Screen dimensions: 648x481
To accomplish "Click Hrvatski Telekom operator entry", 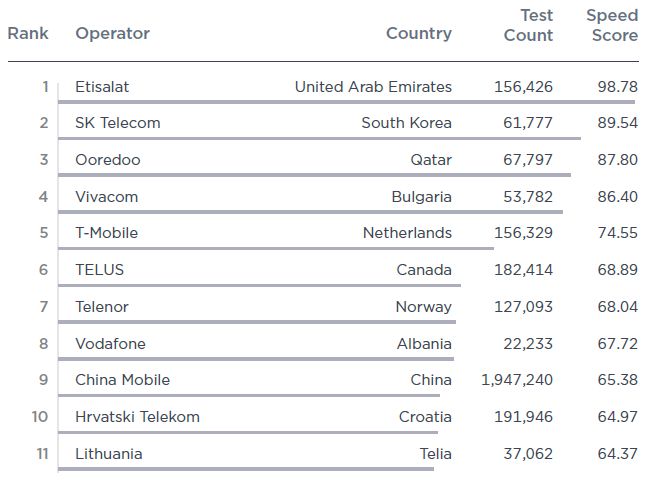I will pyautogui.click(x=137, y=417).
